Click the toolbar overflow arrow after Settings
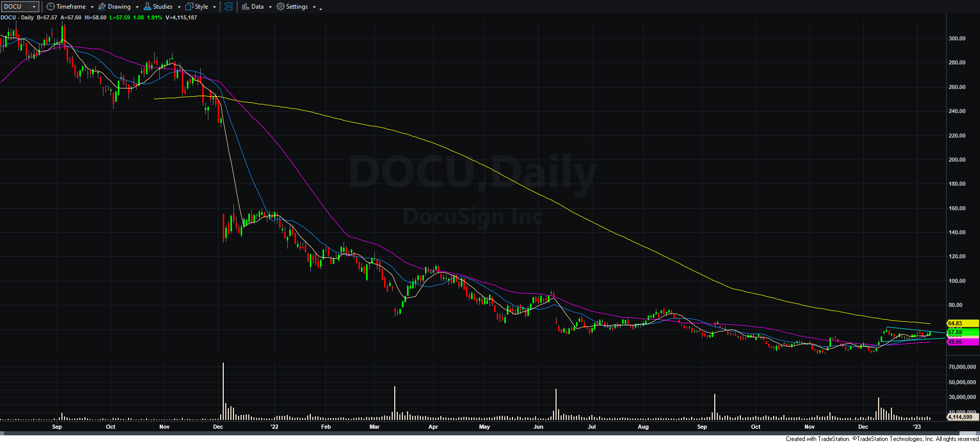 click(321, 9)
